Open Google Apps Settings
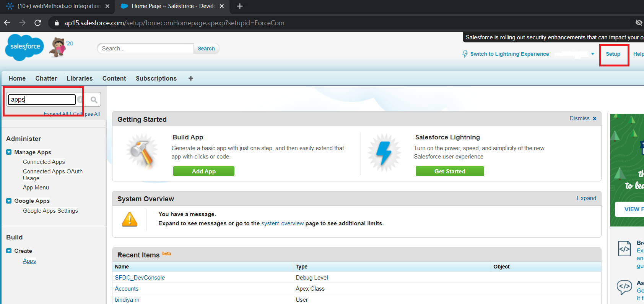Image resolution: width=644 pixels, height=304 pixels. [50, 211]
